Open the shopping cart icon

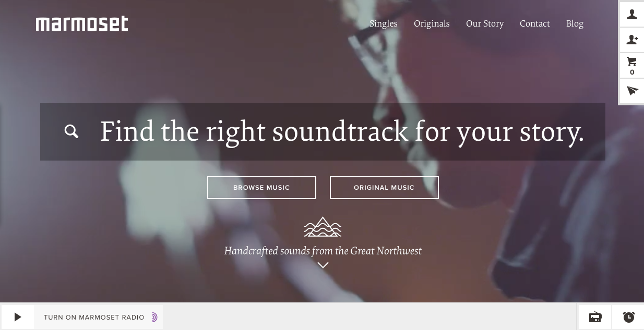tap(632, 66)
